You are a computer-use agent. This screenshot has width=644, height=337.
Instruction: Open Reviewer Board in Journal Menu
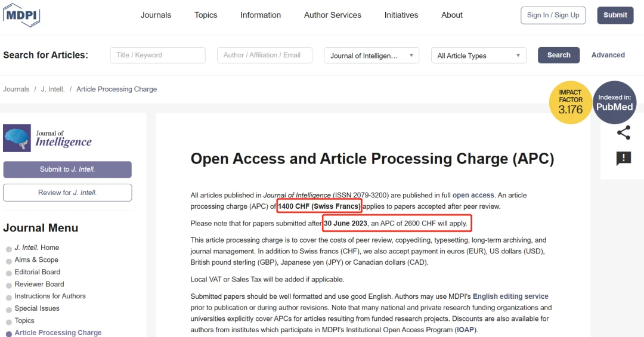pos(39,284)
